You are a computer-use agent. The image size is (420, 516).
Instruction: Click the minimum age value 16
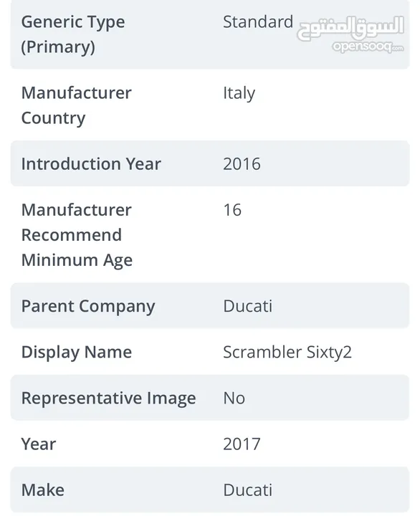click(x=232, y=210)
